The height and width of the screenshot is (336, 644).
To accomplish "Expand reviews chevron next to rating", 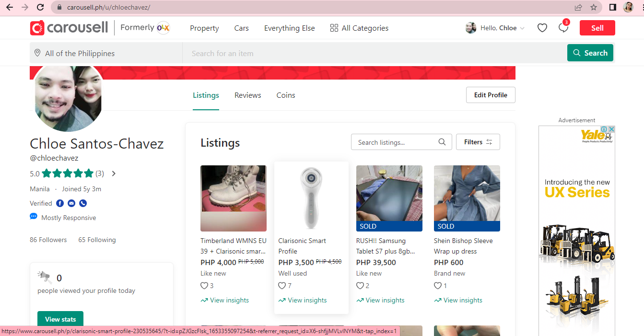I will [114, 174].
